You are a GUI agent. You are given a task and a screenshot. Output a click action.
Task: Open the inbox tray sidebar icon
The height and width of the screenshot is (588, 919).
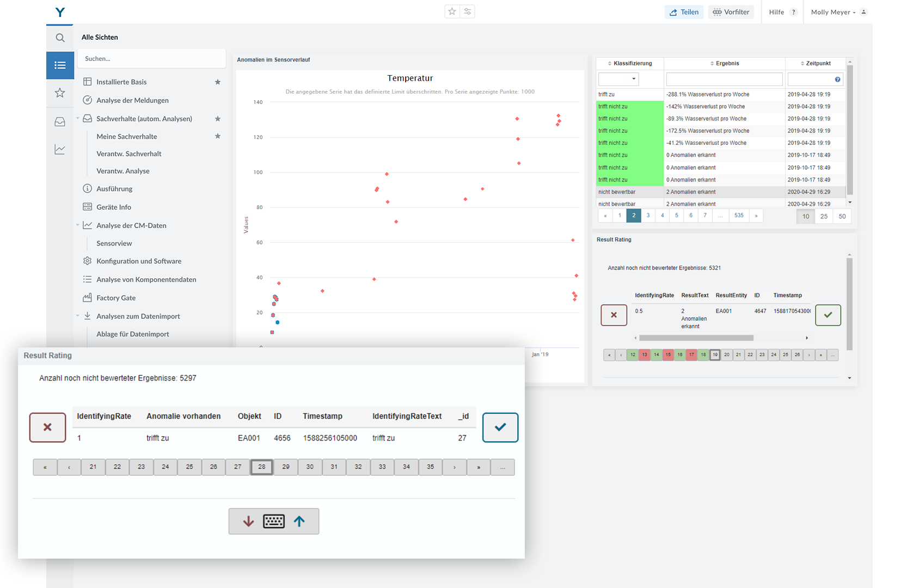60,122
